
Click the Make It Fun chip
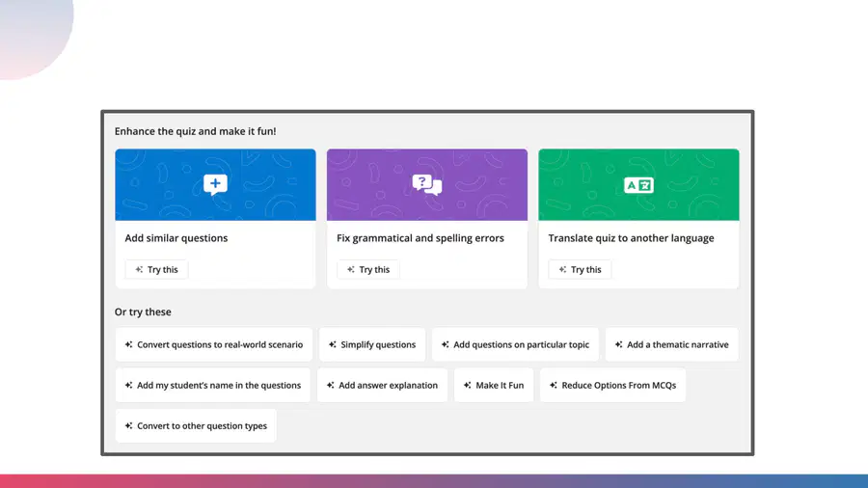[494, 385]
